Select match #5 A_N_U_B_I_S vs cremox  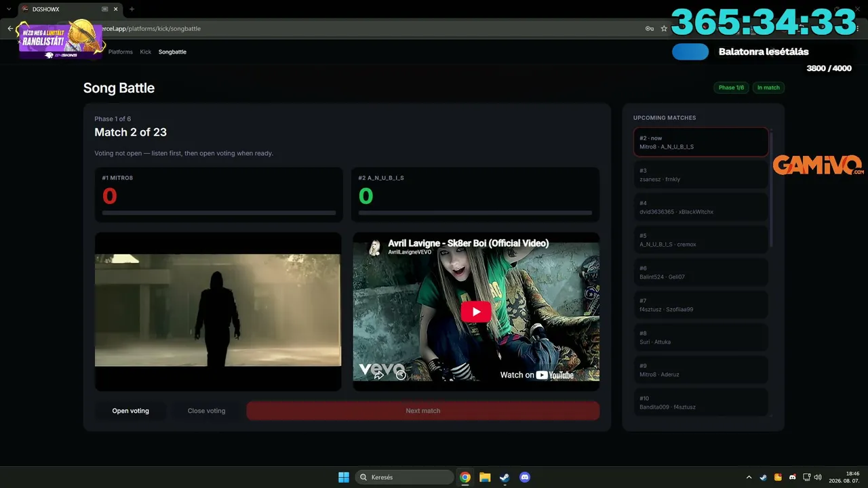coord(701,240)
